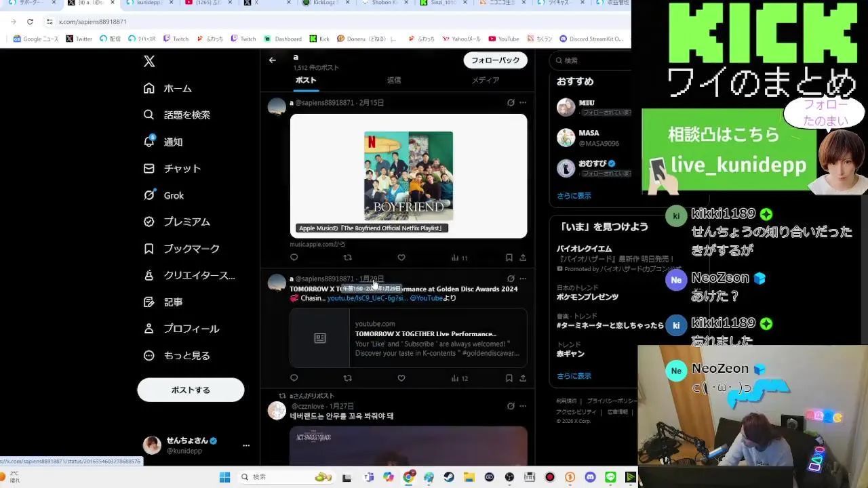The width and height of the screenshot is (868, 488).
Task: Open クリエイタース... studio item
Action: coord(189,275)
